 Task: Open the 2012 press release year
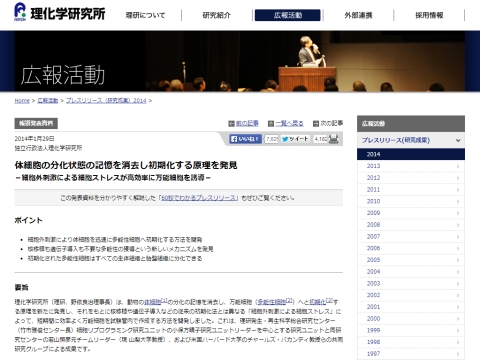pyautogui.click(x=411, y=178)
